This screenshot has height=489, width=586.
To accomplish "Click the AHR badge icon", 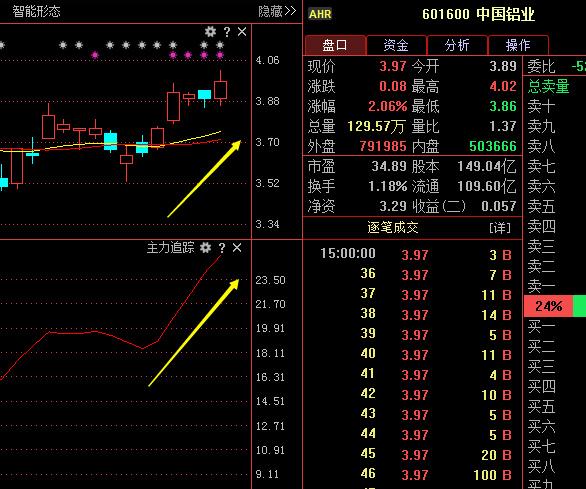I will [x=320, y=14].
